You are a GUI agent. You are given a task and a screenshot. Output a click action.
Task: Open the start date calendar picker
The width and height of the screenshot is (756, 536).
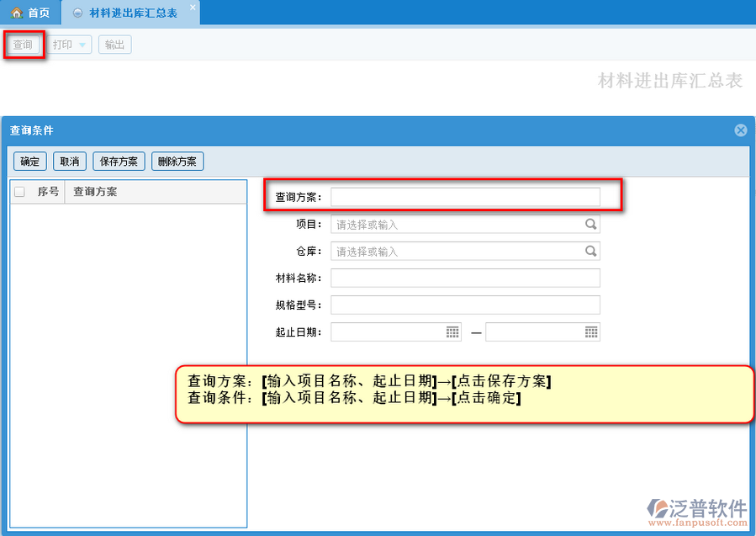point(452,332)
